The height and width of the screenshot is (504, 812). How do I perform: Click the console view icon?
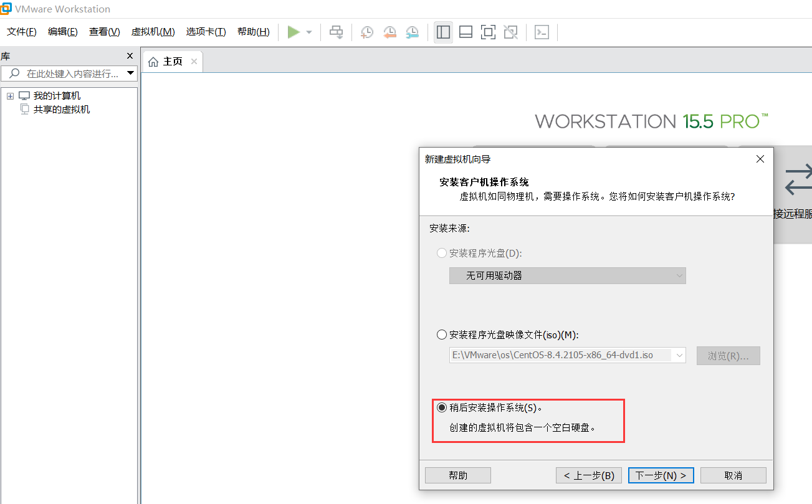[542, 32]
